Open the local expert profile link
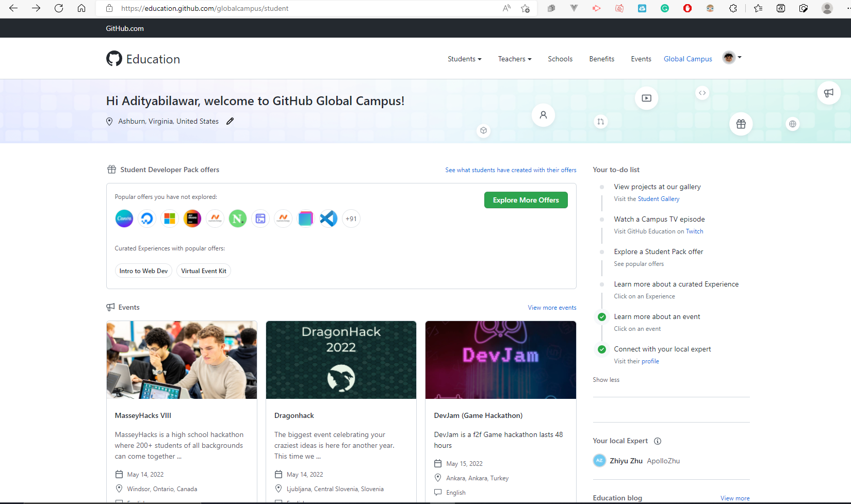This screenshot has height=504, width=851. click(x=650, y=361)
